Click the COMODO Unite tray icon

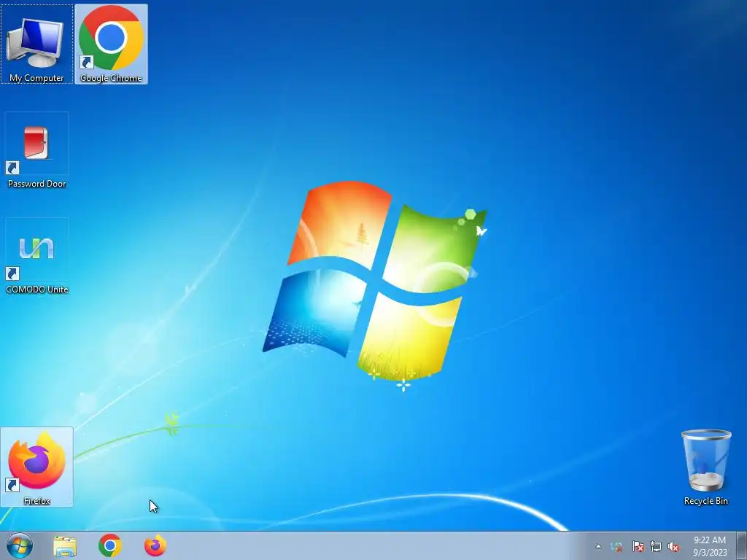pyautogui.click(x=616, y=547)
